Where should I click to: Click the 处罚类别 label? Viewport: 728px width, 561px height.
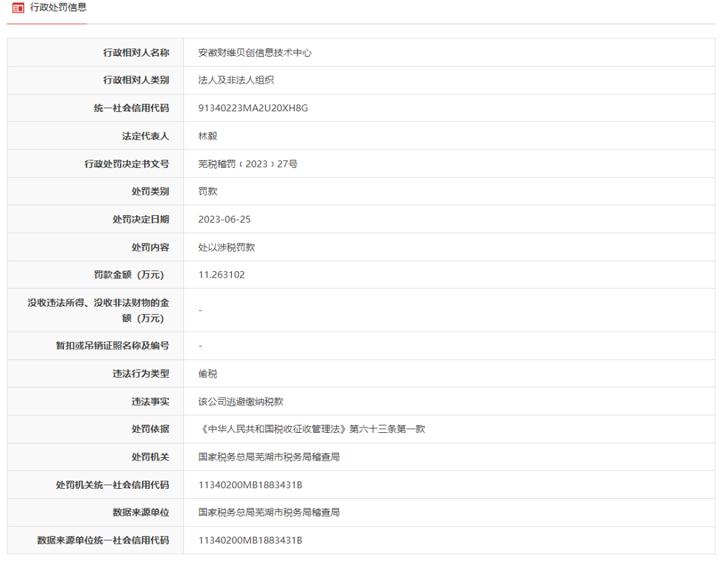(150, 191)
